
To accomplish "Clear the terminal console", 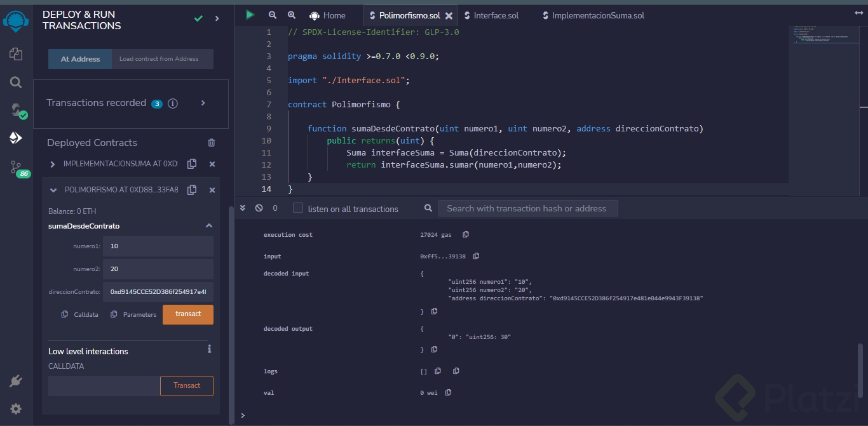I will pyautogui.click(x=259, y=208).
